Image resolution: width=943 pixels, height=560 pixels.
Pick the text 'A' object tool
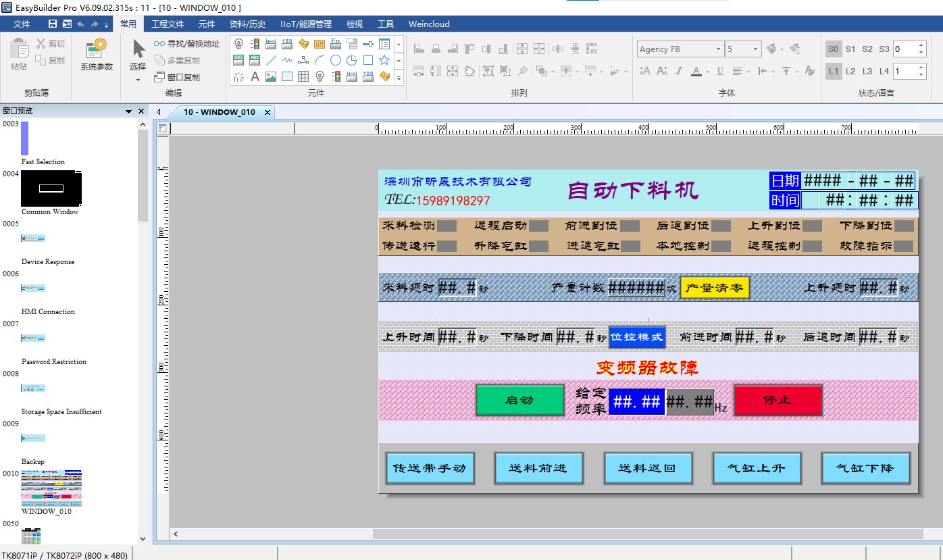[255, 77]
